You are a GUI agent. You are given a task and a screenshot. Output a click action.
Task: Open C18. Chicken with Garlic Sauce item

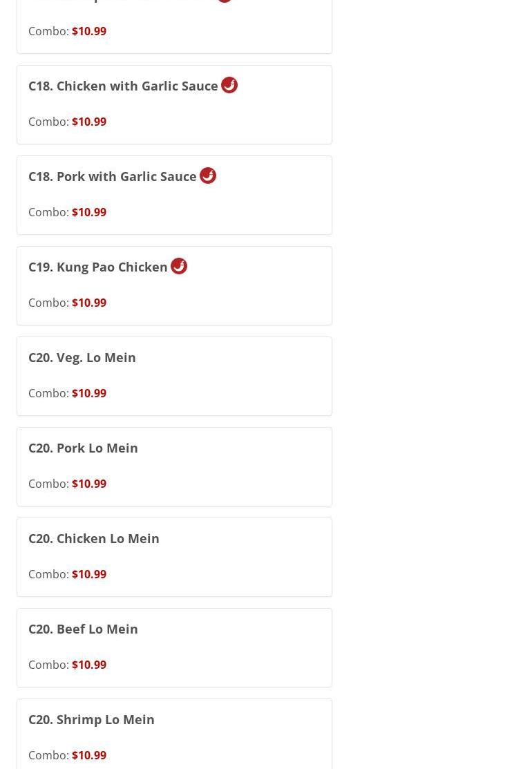coord(123,86)
